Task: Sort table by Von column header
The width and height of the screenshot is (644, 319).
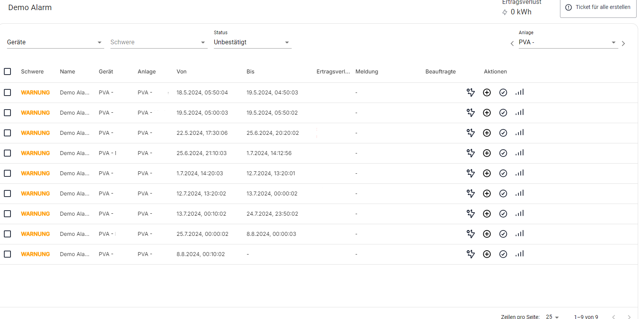Action: [x=182, y=71]
